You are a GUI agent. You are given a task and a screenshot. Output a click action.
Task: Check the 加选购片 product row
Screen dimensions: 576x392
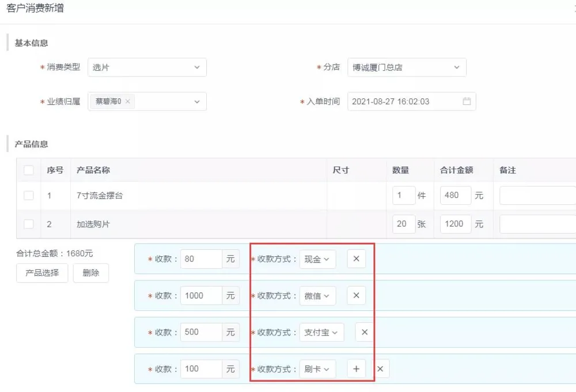[x=29, y=224]
